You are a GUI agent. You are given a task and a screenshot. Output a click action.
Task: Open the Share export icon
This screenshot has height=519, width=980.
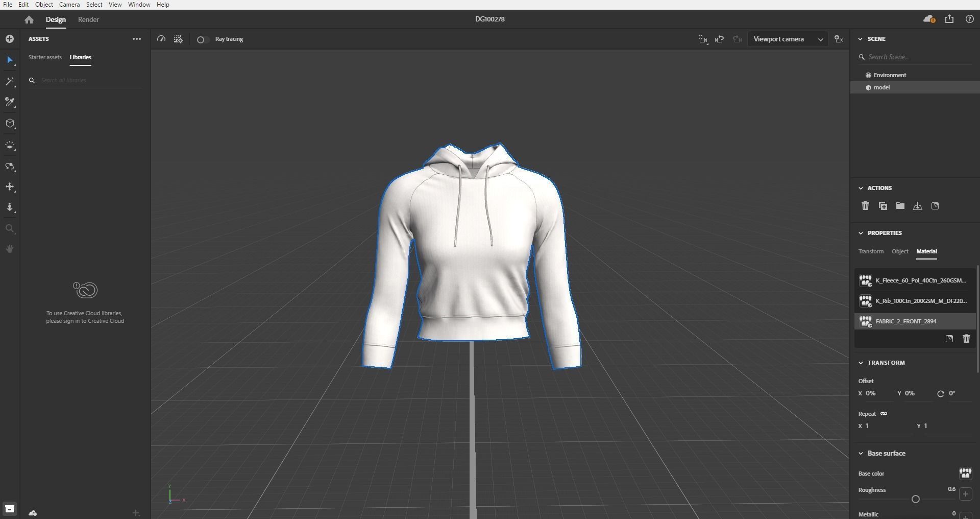tap(949, 19)
